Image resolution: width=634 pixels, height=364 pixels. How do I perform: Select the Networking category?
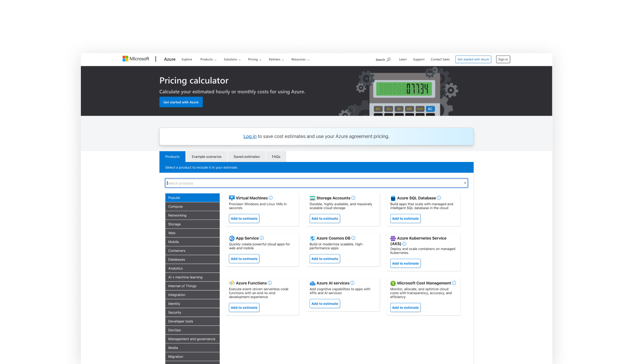pyautogui.click(x=192, y=215)
